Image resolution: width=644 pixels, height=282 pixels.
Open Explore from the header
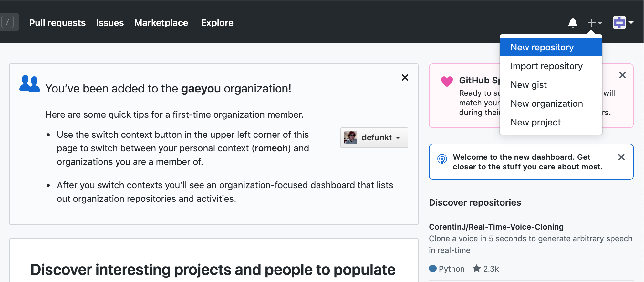[217, 23]
